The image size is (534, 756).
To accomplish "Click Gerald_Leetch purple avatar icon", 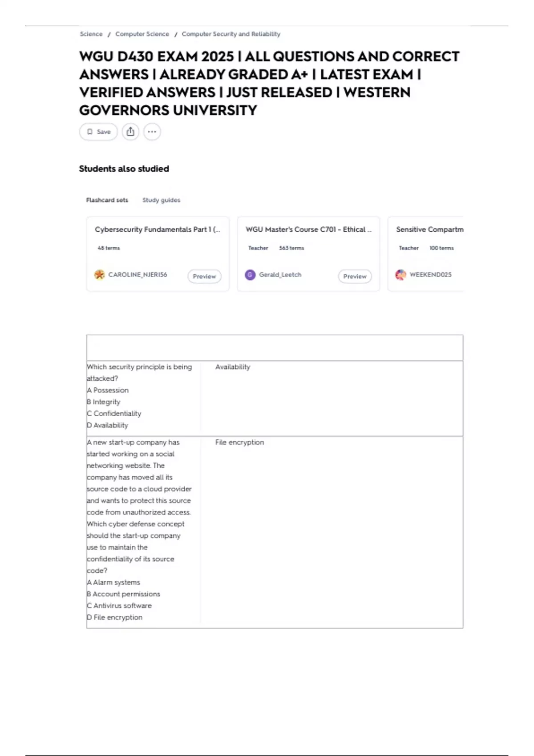I will [250, 275].
